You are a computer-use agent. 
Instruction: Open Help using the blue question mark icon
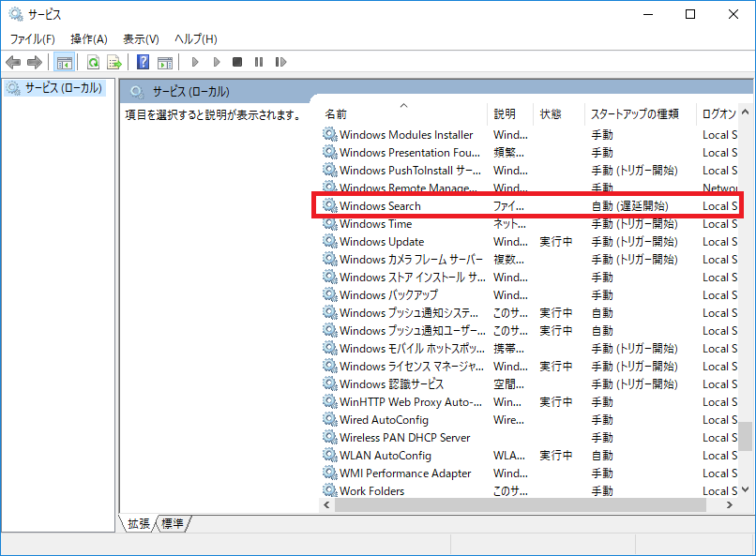tap(144, 62)
